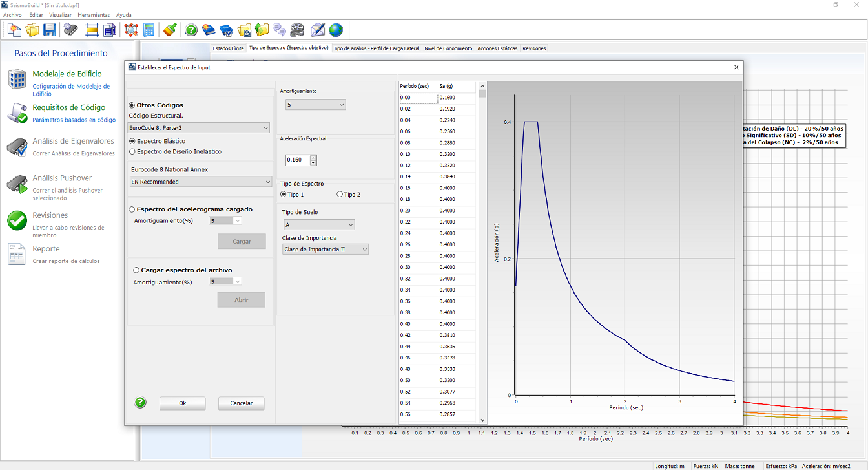Click the save floppy disk toolbar icon
Image resolution: width=868 pixels, height=470 pixels.
coord(50,30)
